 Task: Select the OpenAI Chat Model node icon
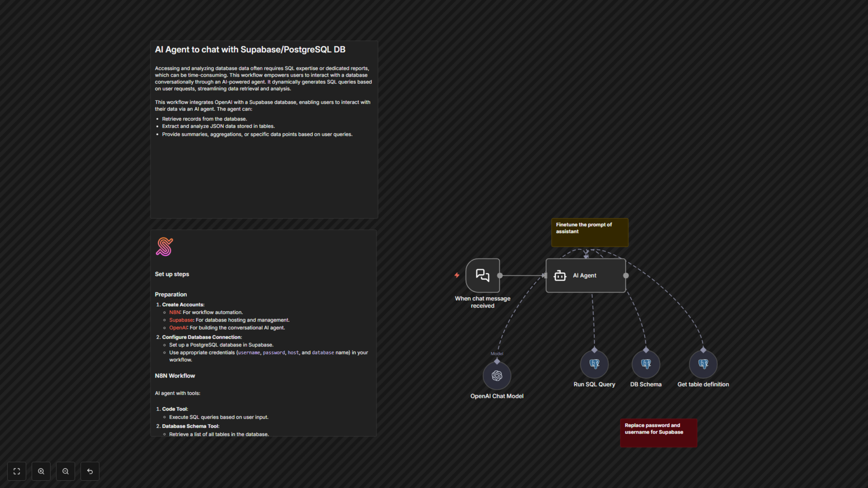(497, 375)
